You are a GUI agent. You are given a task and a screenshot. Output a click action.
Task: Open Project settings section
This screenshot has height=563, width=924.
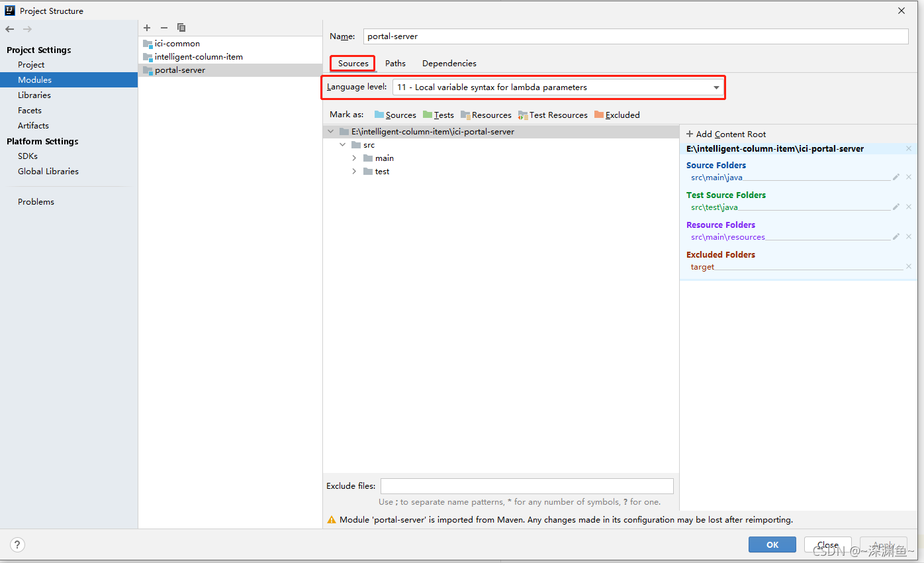pyautogui.click(x=31, y=64)
